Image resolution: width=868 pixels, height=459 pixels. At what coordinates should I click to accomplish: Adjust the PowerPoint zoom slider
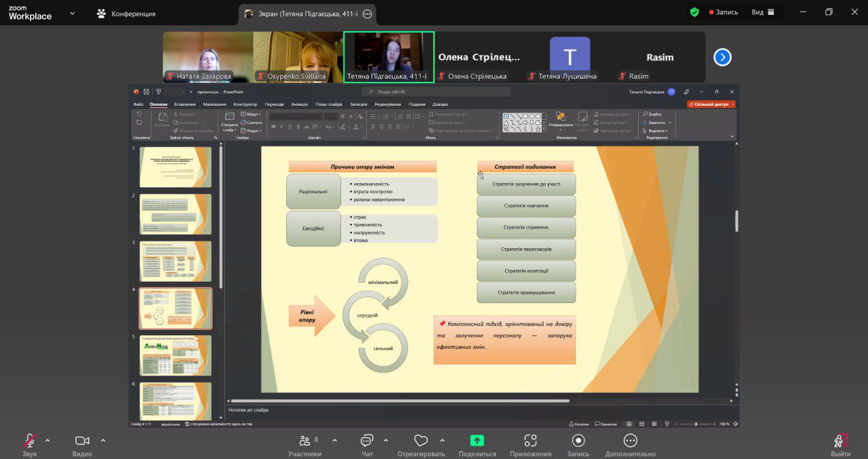click(696, 424)
